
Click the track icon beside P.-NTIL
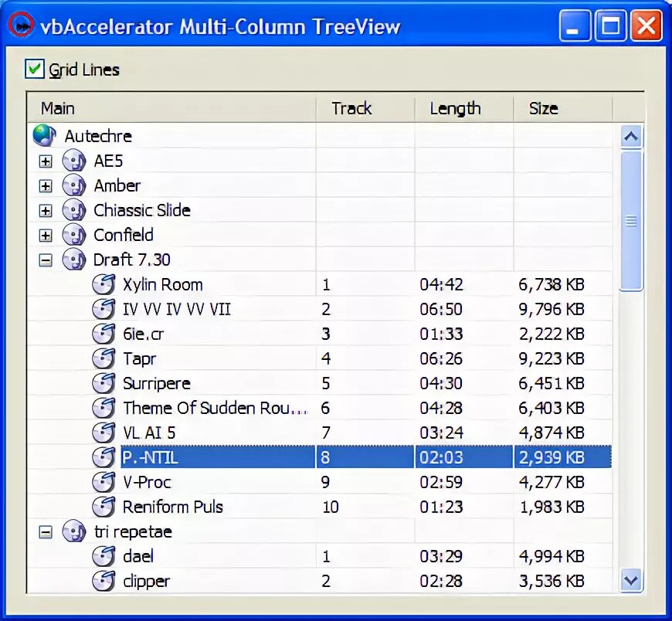(104, 457)
